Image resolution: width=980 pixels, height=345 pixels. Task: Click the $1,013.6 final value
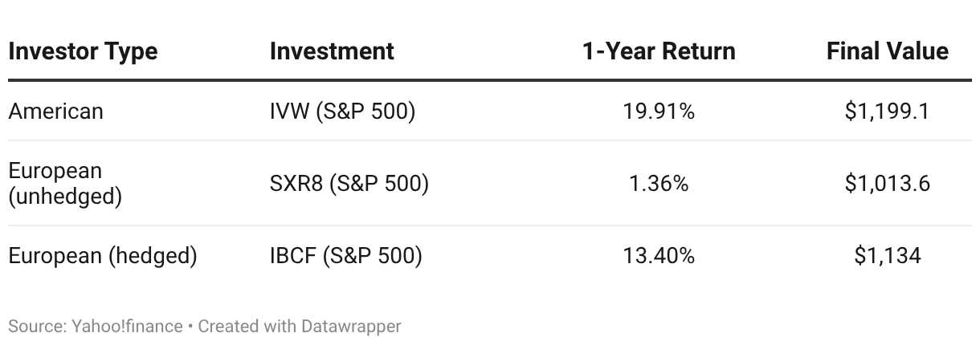click(888, 184)
